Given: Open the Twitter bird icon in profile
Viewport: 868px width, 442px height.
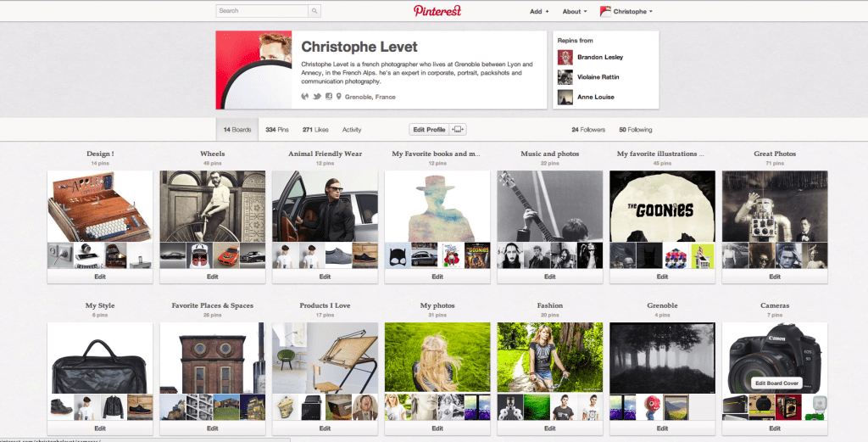Looking at the screenshot, I should coord(317,97).
